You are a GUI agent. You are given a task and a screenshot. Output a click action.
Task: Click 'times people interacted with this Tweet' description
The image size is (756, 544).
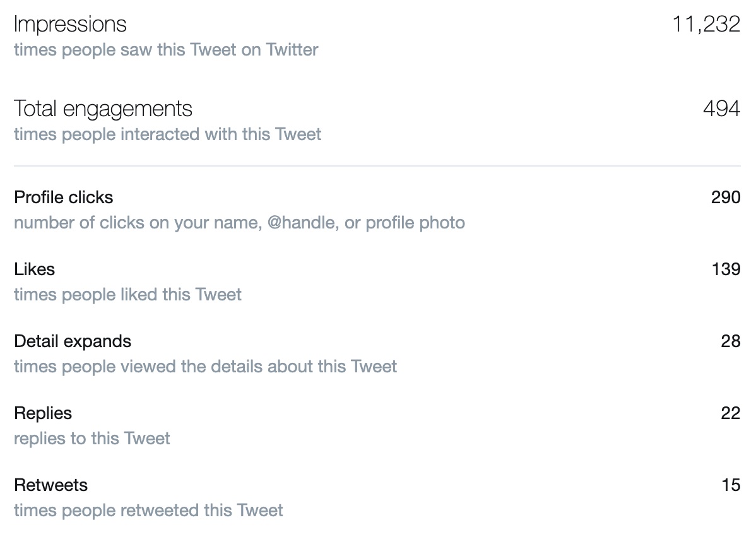tap(167, 134)
